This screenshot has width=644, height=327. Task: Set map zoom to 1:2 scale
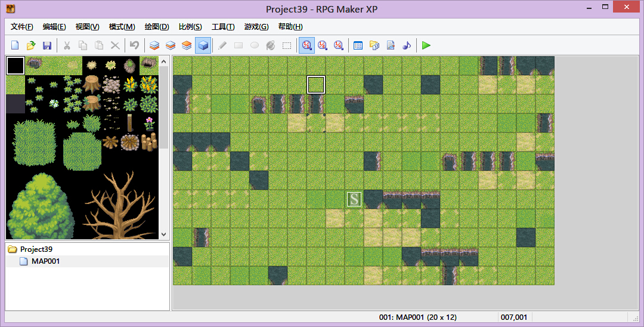pos(323,45)
